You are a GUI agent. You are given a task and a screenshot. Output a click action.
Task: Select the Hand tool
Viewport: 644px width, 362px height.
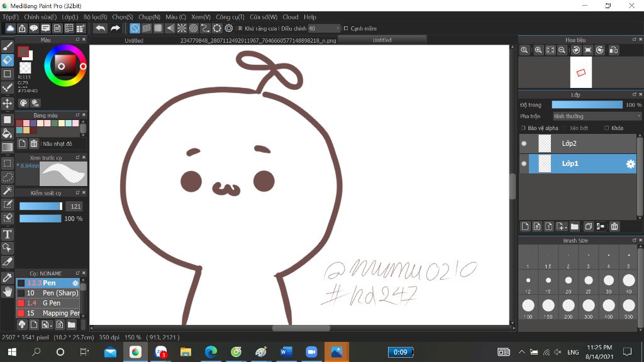click(8, 292)
